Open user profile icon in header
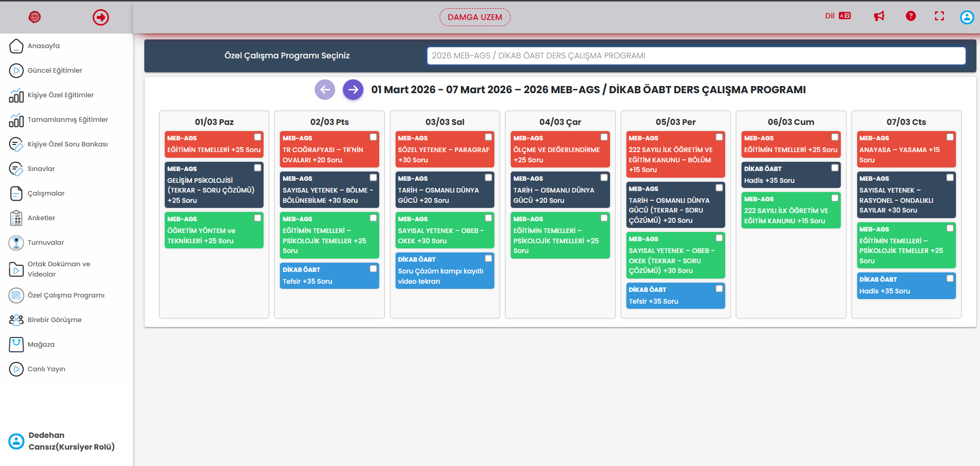The height and width of the screenshot is (466, 980). point(967,17)
